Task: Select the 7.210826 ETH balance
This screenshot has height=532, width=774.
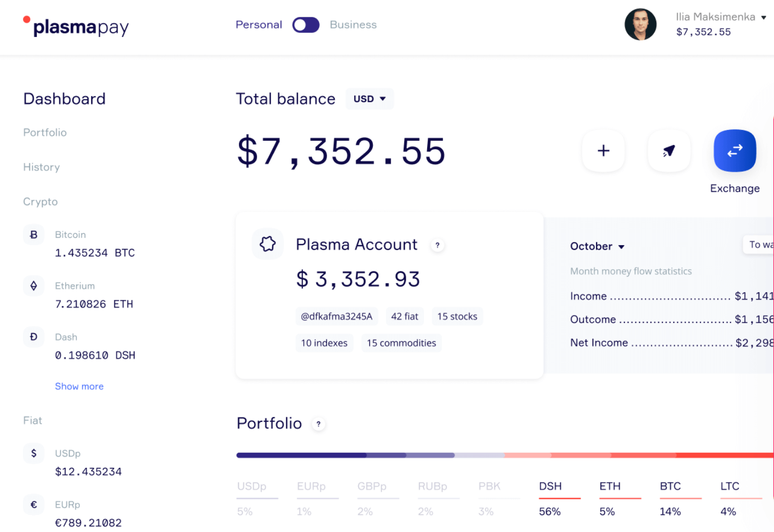Action: coord(94,304)
